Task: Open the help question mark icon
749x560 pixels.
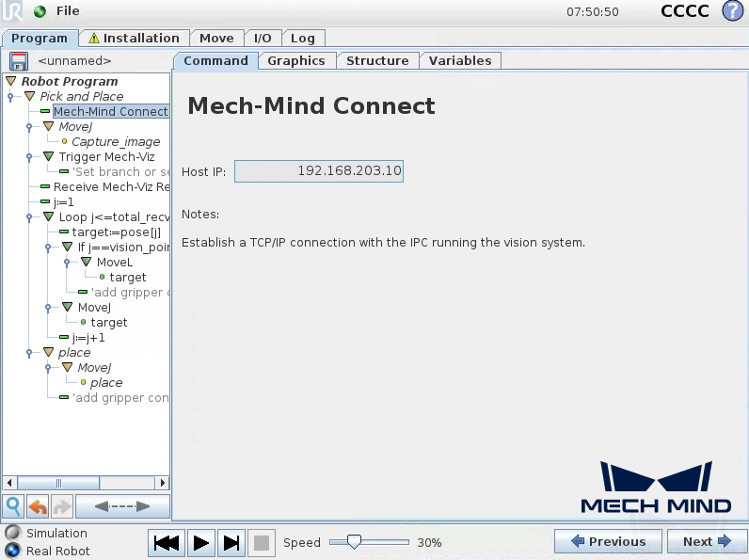Action: [x=733, y=11]
